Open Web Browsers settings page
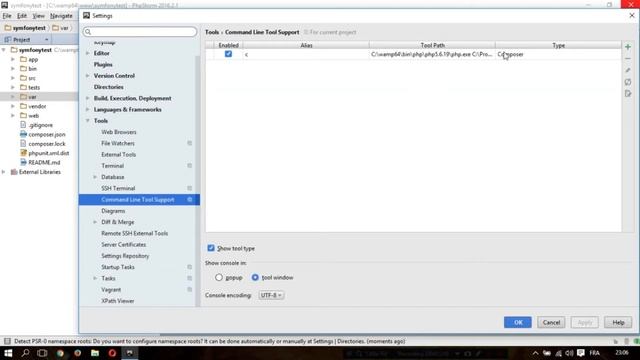This screenshot has width=640, height=360. coord(119,132)
